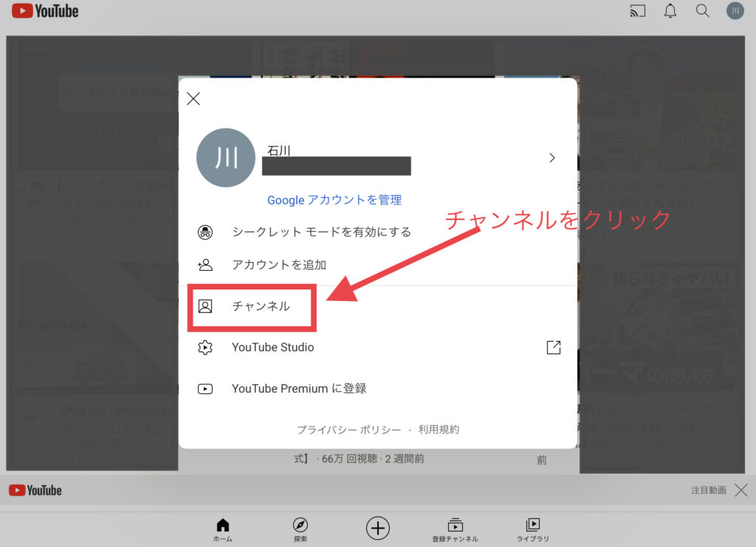Click the channel portrait icon

tap(205, 306)
